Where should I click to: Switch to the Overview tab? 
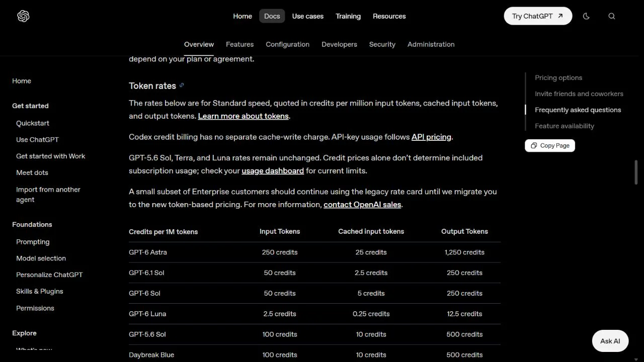point(199,44)
